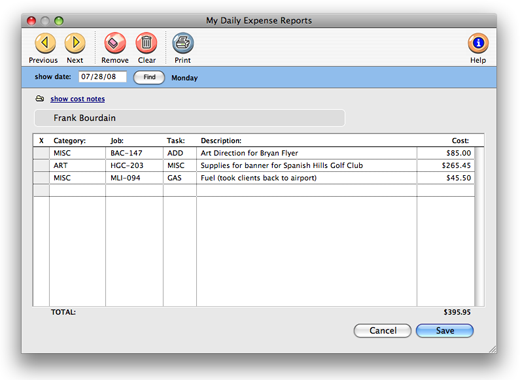Mark the X box for Supplies for banner row
This screenshot has width=520, height=381.
[42, 165]
